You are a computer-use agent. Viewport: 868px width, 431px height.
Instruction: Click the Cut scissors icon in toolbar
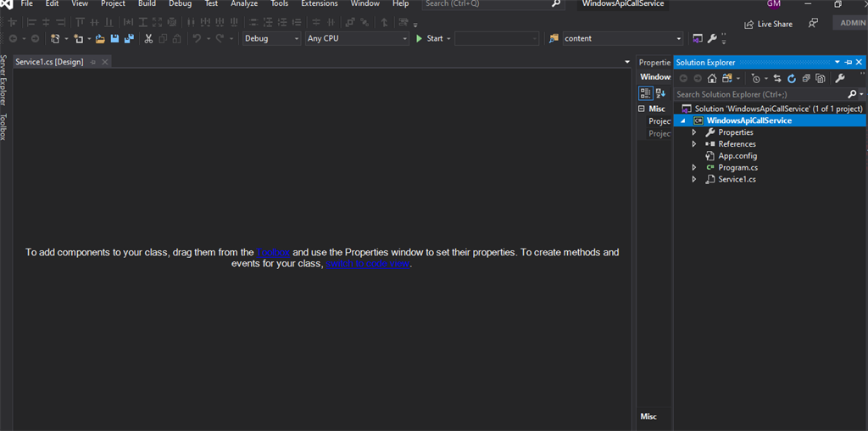pyautogui.click(x=148, y=38)
